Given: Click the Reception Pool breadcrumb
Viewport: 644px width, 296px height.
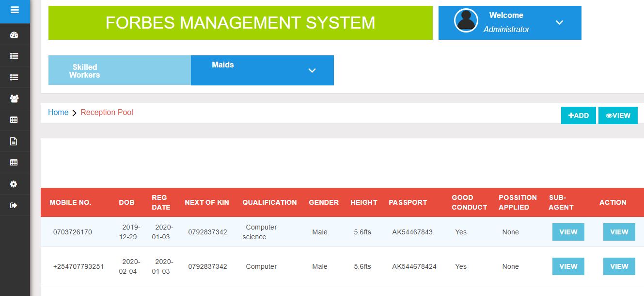Looking at the screenshot, I should pos(107,112).
